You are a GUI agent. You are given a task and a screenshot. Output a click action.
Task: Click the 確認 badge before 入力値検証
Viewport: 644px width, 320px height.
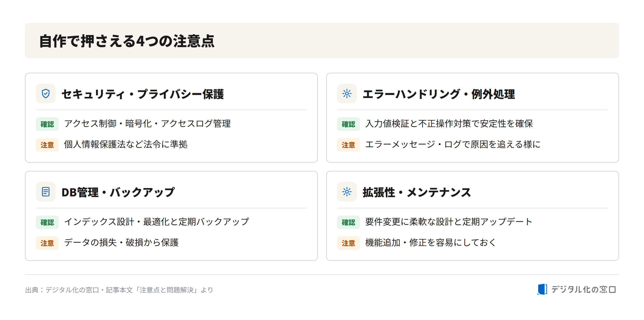(x=348, y=124)
